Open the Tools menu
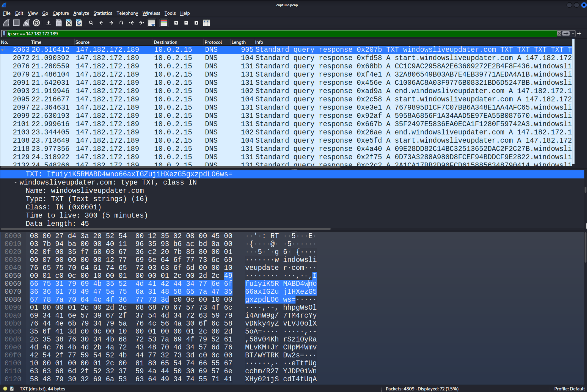Viewport: 587px width, 392px height. pos(170,13)
